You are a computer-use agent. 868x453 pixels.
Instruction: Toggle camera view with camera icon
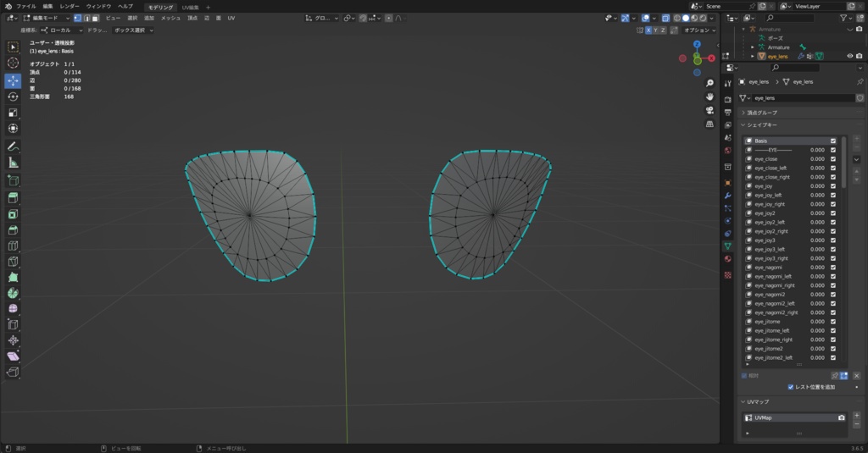(709, 110)
